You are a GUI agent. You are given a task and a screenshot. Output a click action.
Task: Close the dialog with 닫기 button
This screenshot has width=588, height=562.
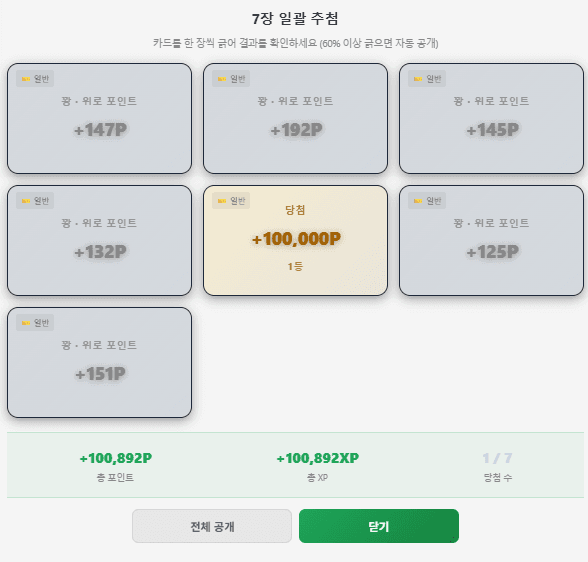pos(379,526)
